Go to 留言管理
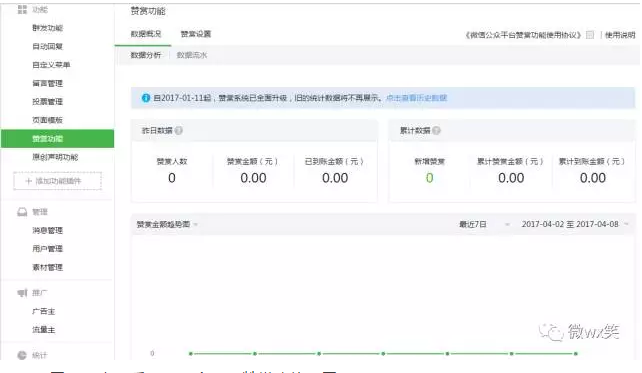The width and height of the screenshot is (642, 373). pos(47,83)
